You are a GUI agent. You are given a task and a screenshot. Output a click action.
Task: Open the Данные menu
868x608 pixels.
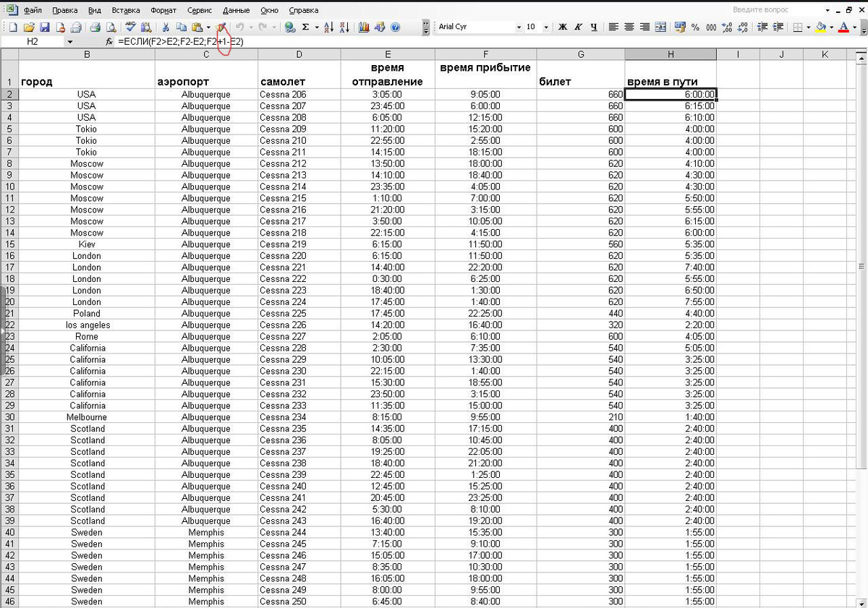pyautogui.click(x=237, y=10)
